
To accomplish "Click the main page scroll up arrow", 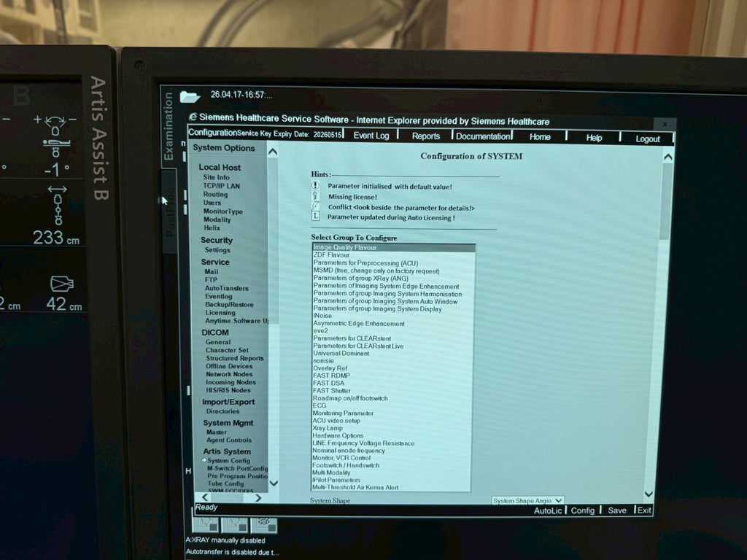I will 668,157.
